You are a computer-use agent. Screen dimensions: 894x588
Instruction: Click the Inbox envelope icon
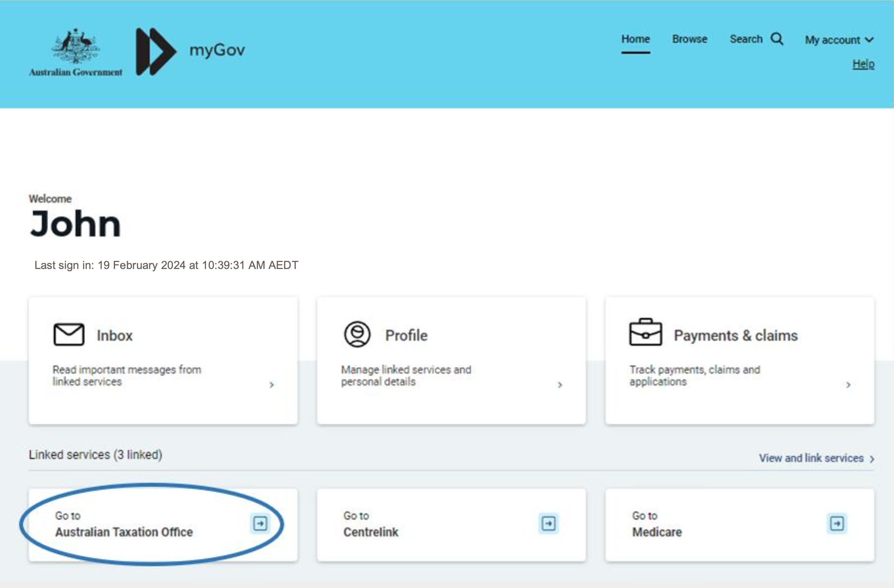[x=69, y=334]
